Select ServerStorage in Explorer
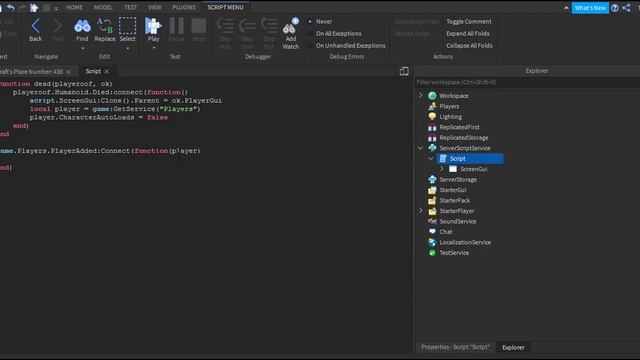Screen dimensions: 640x360 pyautogui.click(x=458, y=179)
